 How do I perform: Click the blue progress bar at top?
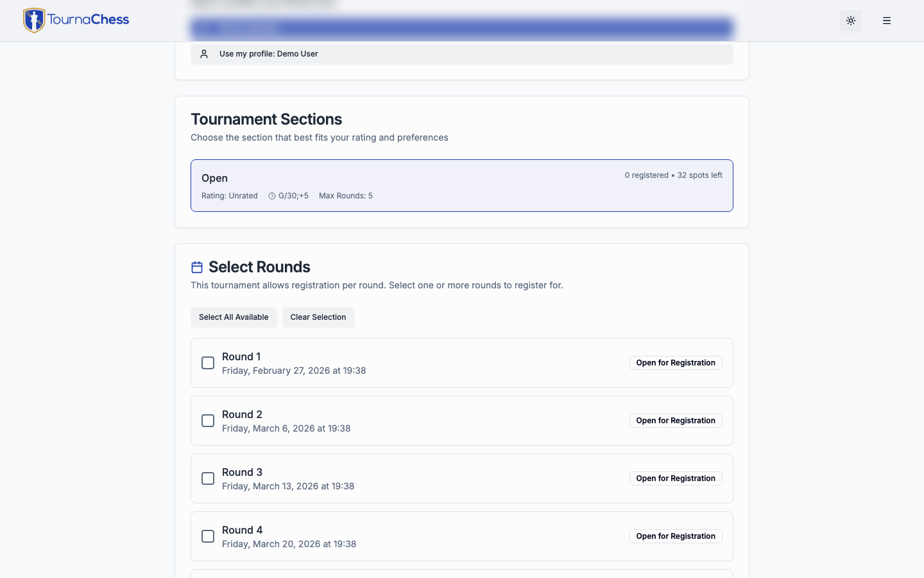(461, 28)
